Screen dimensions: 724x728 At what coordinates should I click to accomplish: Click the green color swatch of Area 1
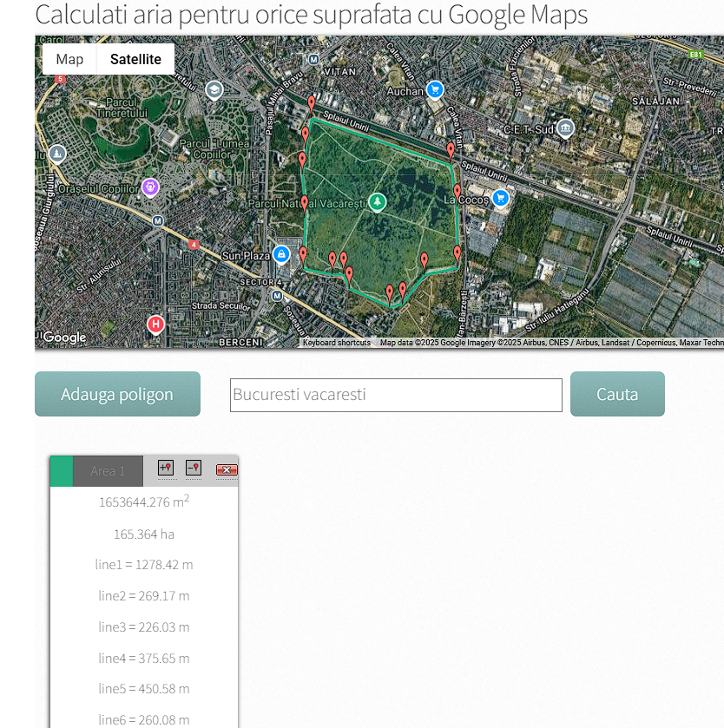(61, 471)
